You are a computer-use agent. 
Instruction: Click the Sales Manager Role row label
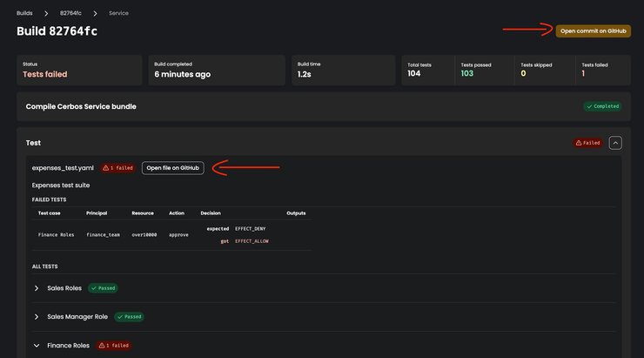pos(77,317)
